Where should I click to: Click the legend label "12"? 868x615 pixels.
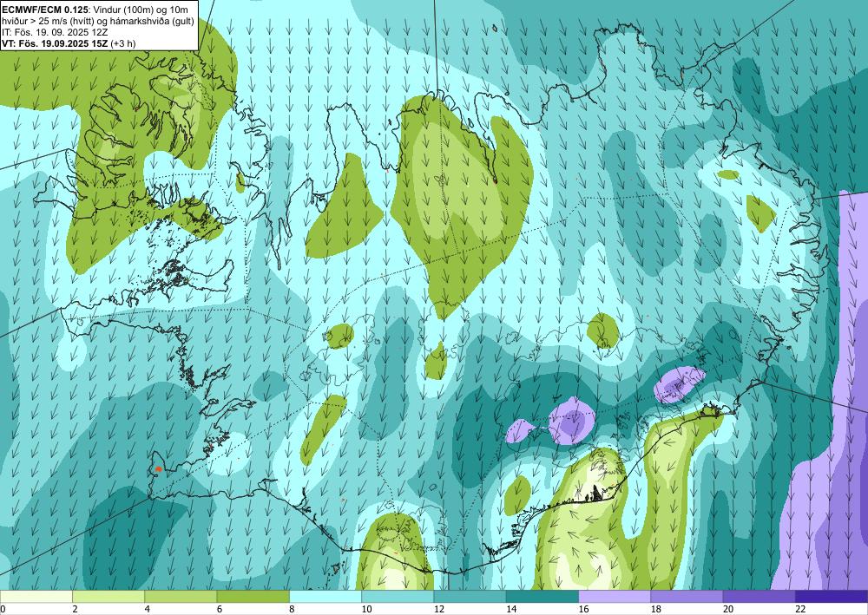439,610
